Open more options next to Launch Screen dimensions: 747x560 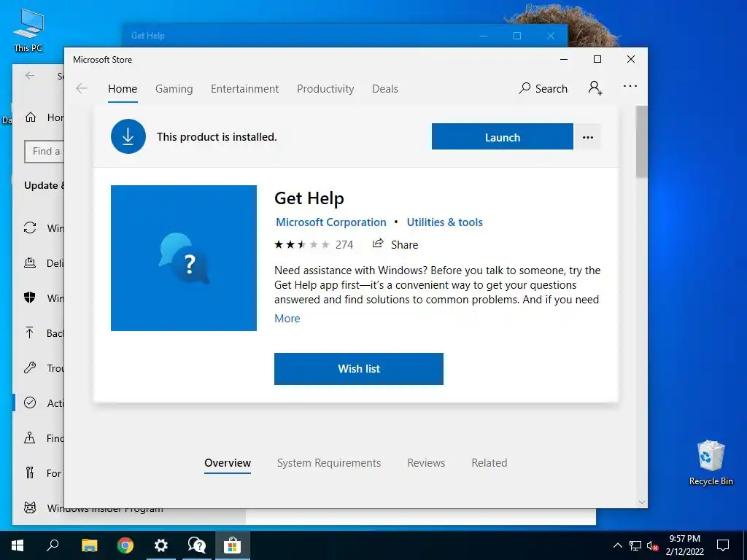pyautogui.click(x=588, y=137)
